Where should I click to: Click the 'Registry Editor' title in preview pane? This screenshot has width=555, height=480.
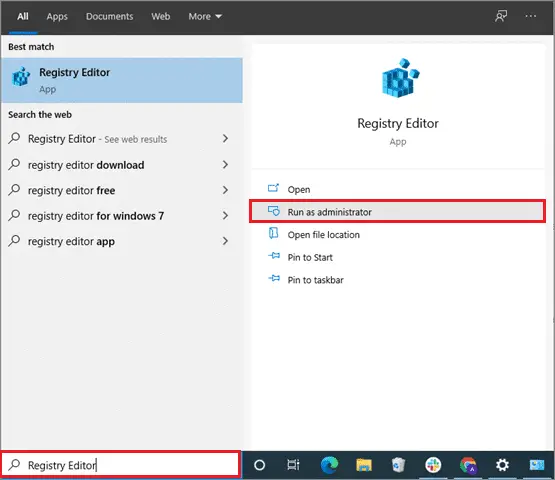[398, 124]
